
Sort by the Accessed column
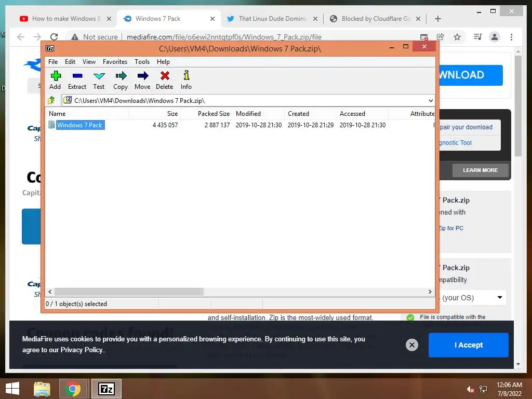click(362, 114)
